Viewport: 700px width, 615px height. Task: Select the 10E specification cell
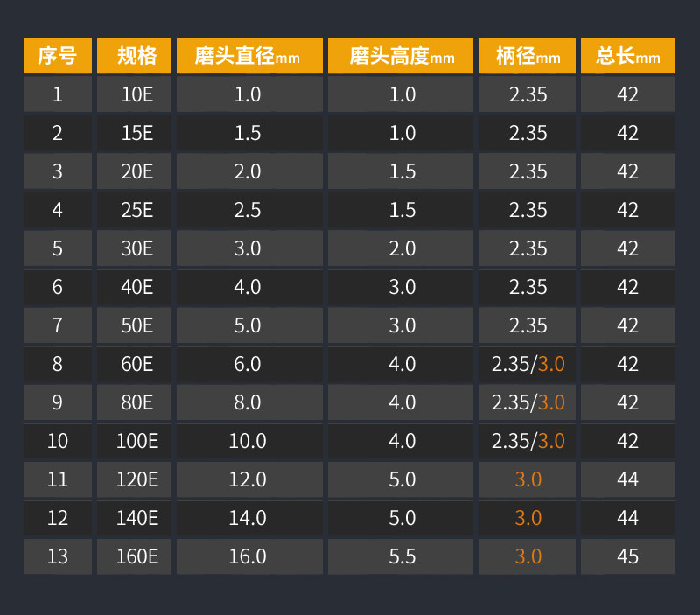(136, 94)
